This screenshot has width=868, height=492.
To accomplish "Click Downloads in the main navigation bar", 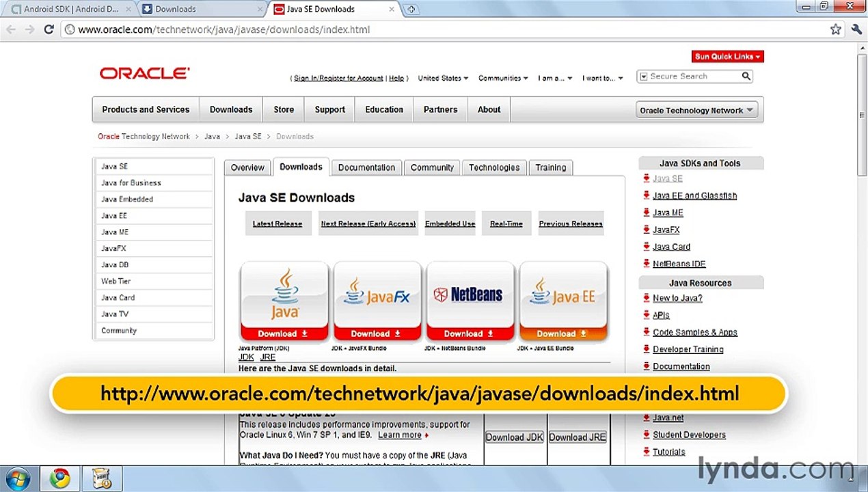I will (231, 109).
